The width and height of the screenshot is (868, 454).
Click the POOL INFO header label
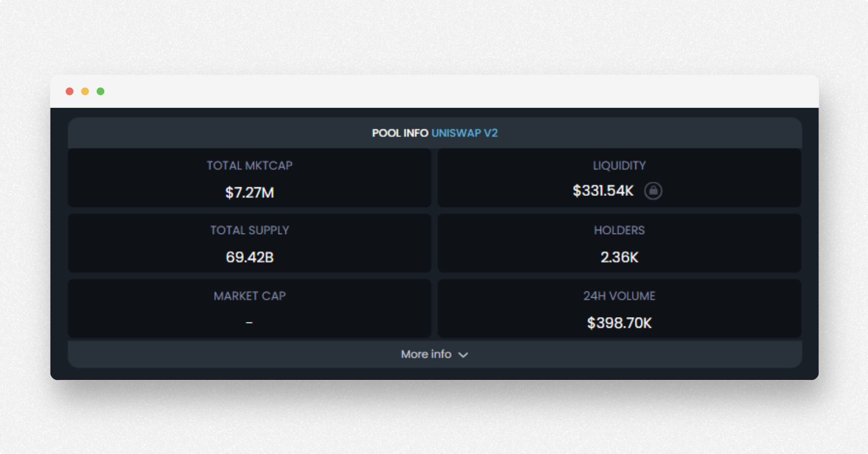click(x=400, y=133)
